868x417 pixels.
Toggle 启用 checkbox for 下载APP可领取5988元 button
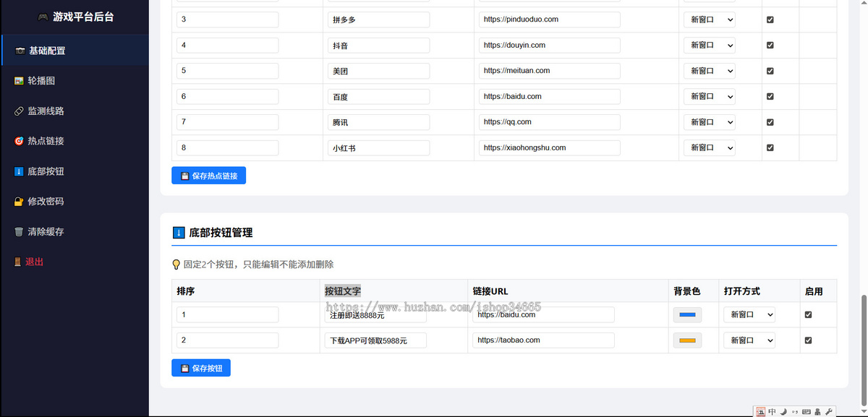pos(808,340)
